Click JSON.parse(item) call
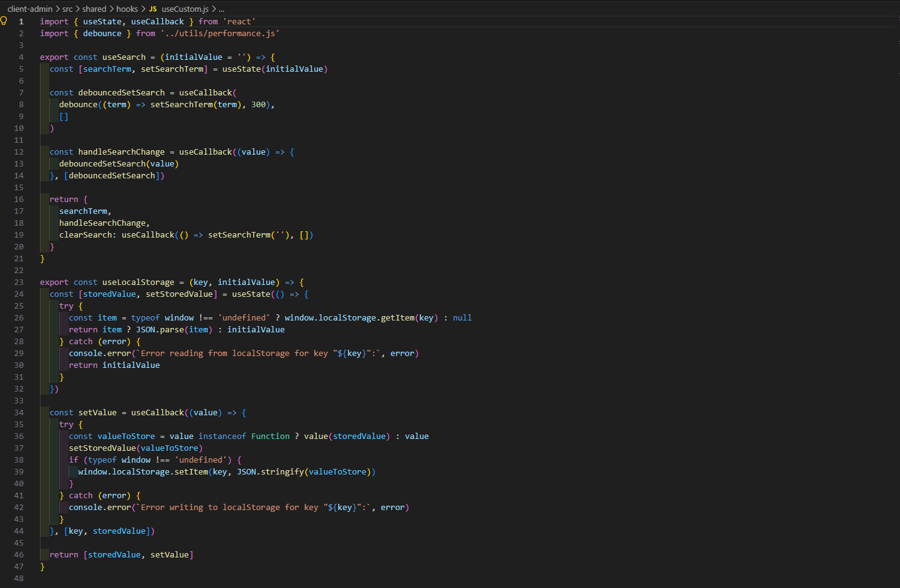 point(175,329)
